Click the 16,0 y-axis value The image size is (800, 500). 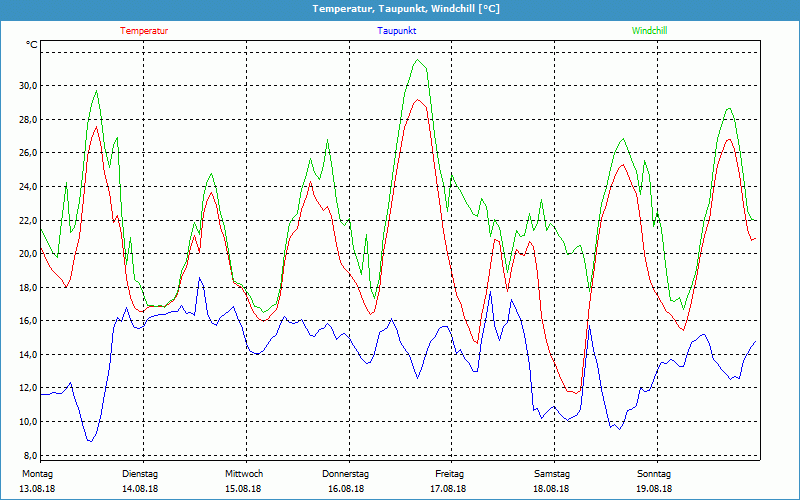tap(29, 321)
